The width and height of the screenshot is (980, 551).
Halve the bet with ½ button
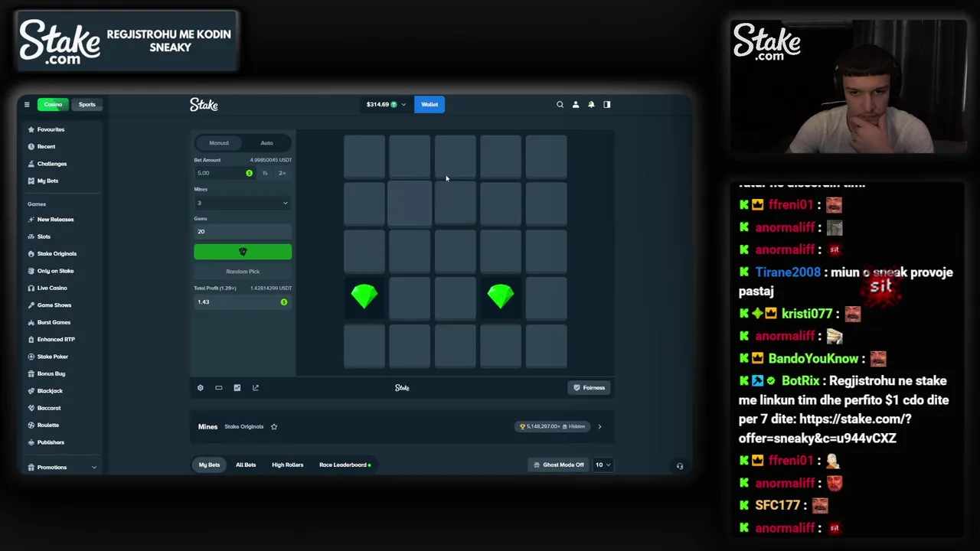(265, 173)
